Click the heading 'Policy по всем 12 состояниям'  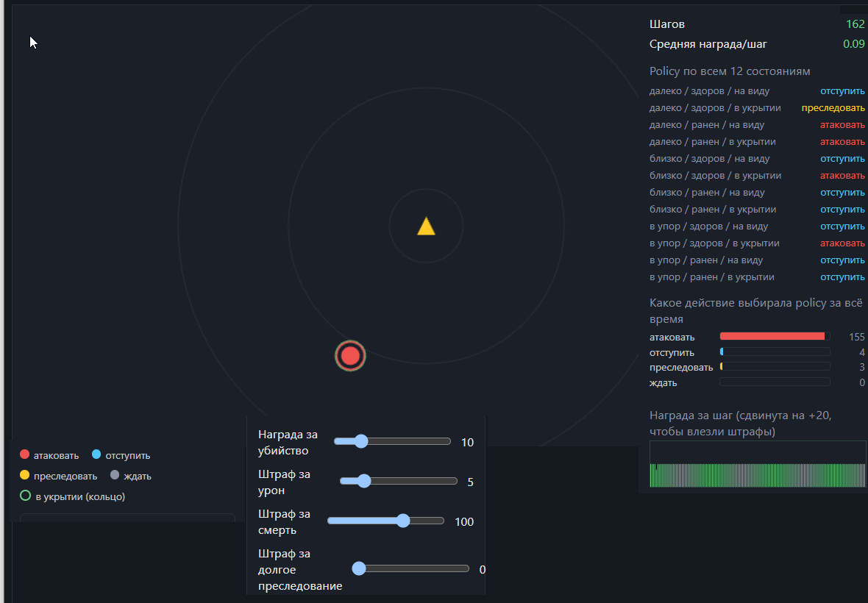(x=730, y=71)
